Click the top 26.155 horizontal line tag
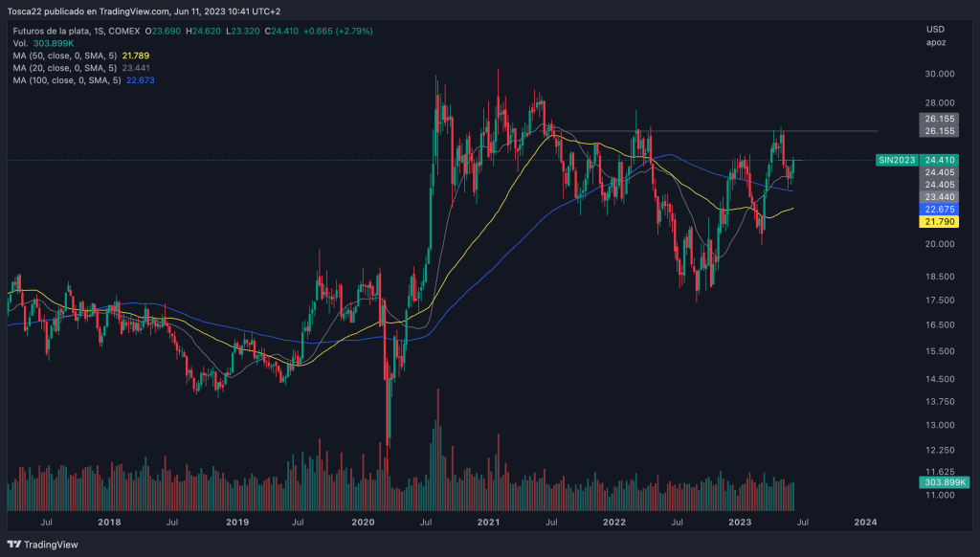The height and width of the screenshot is (557, 980). 938,118
